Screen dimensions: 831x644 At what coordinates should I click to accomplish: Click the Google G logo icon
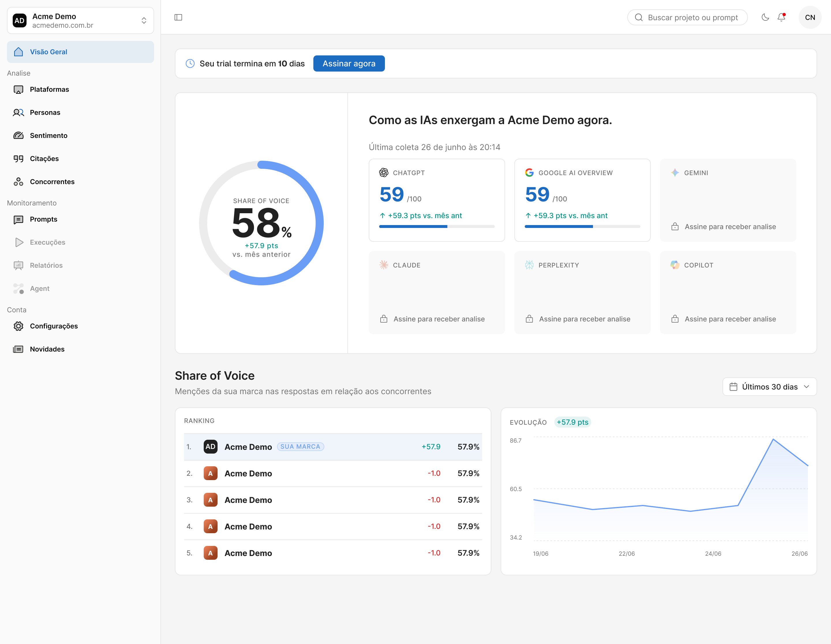pos(529,173)
